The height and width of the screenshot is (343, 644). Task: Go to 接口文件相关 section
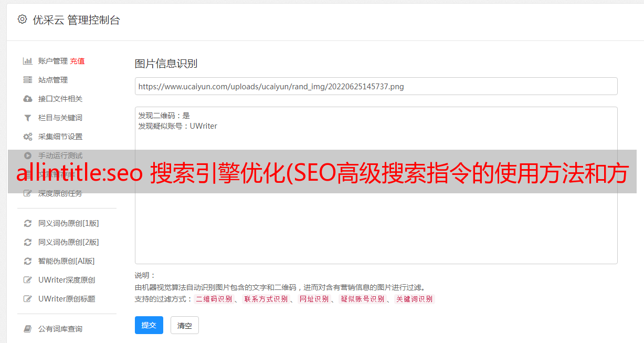pos(60,99)
